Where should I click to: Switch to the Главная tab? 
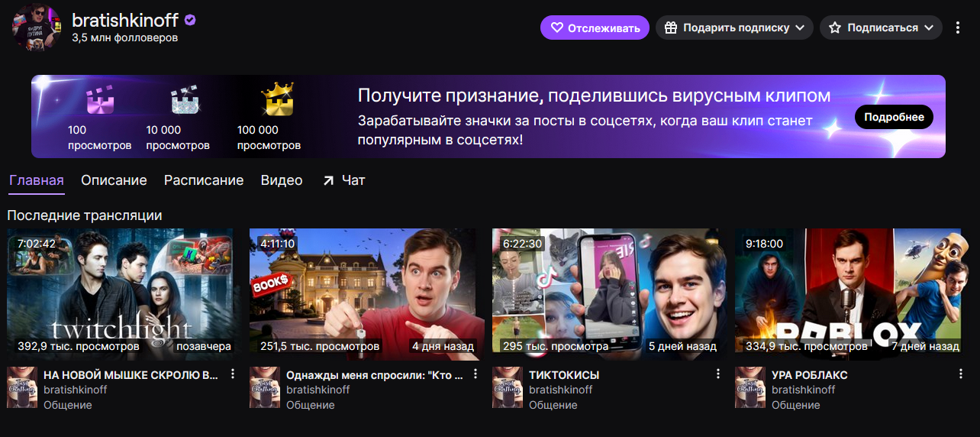[x=37, y=181]
